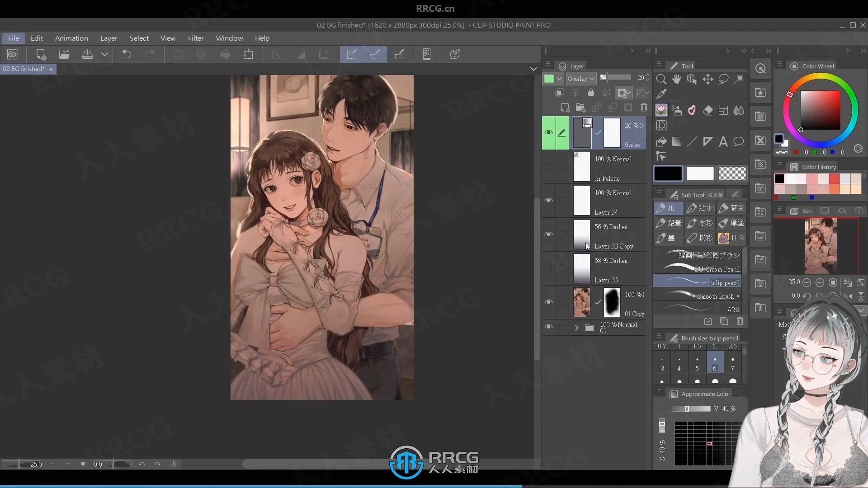Select the Blend droplets tool
The height and width of the screenshot is (488, 868).
click(x=739, y=110)
